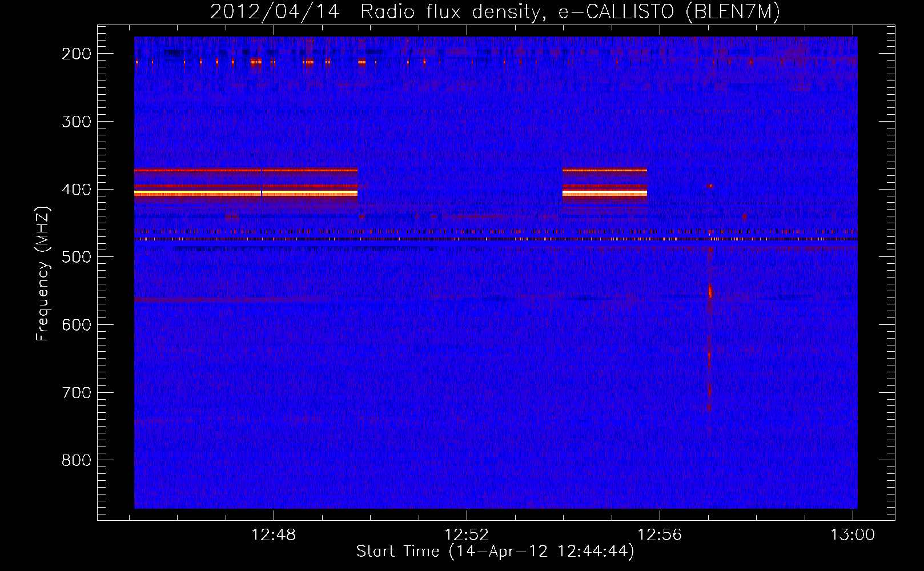This screenshot has height=571, width=924.
Task: Click the 300 frequency tick label
Action: pyautogui.click(x=77, y=122)
